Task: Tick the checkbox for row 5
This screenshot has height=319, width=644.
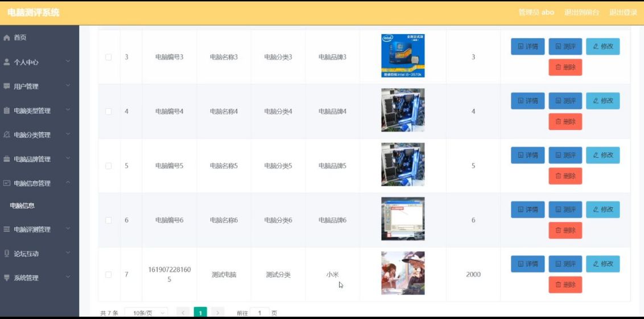Action: pos(109,166)
